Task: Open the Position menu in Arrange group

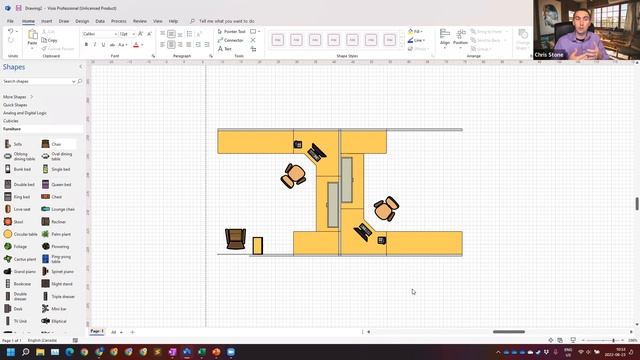Action: coord(460,38)
